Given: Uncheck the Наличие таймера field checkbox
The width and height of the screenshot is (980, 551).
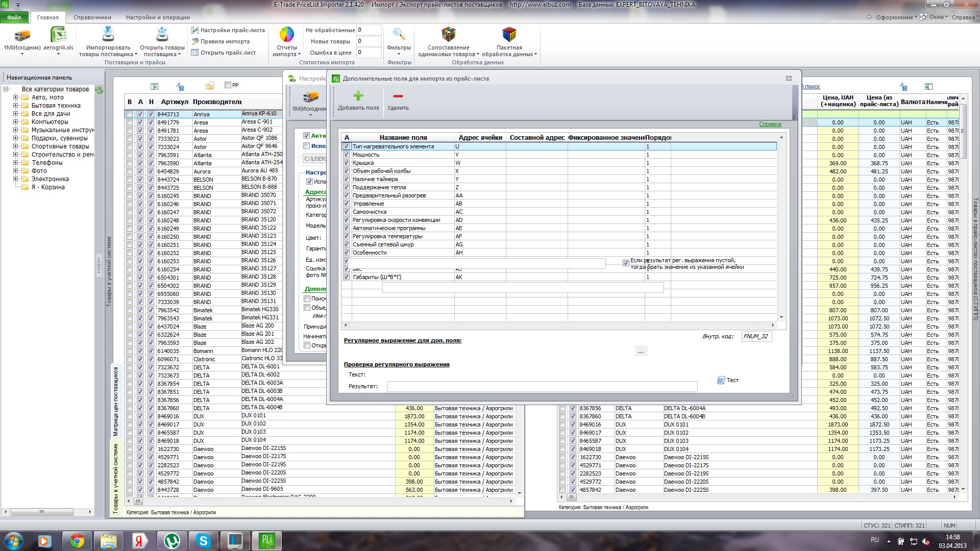Looking at the screenshot, I should pyautogui.click(x=347, y=179).
